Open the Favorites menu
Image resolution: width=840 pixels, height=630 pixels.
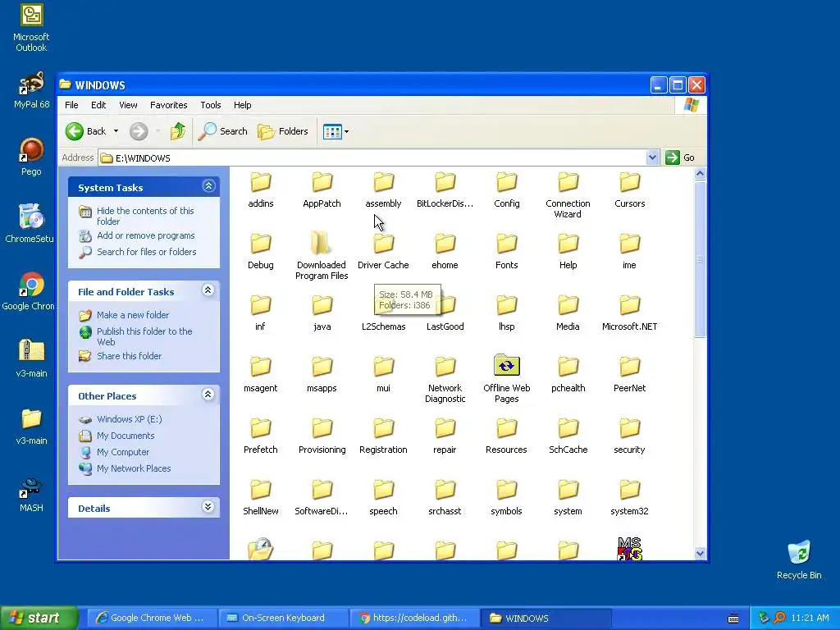[169, 105]
